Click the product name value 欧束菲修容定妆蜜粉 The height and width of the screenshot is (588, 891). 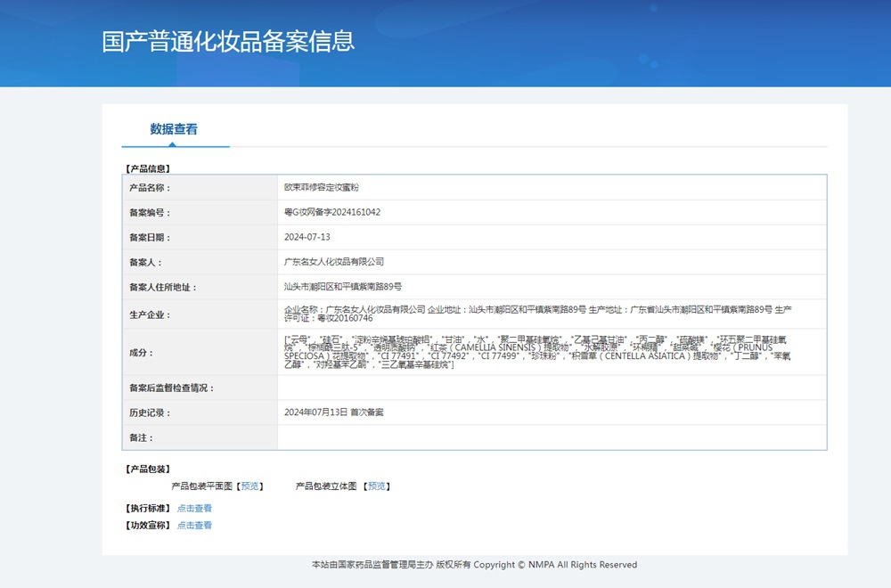[x=321, y=188]
